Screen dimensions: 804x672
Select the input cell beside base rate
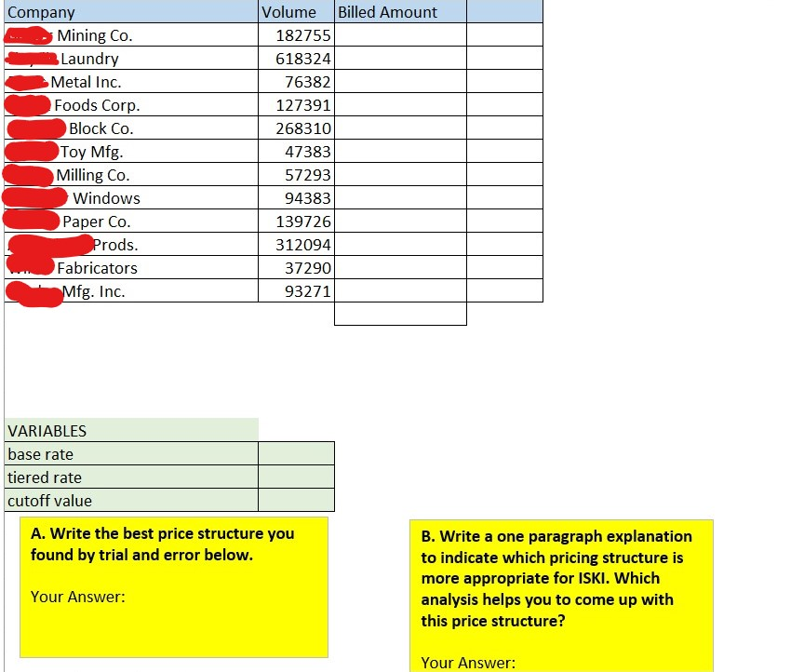click(298, 453)
